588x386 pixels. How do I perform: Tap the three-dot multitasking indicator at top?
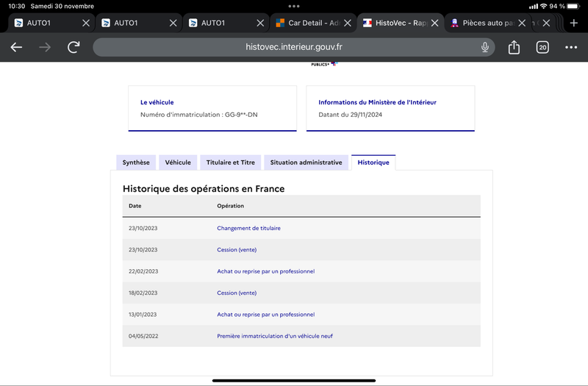[x=294, y=6]
